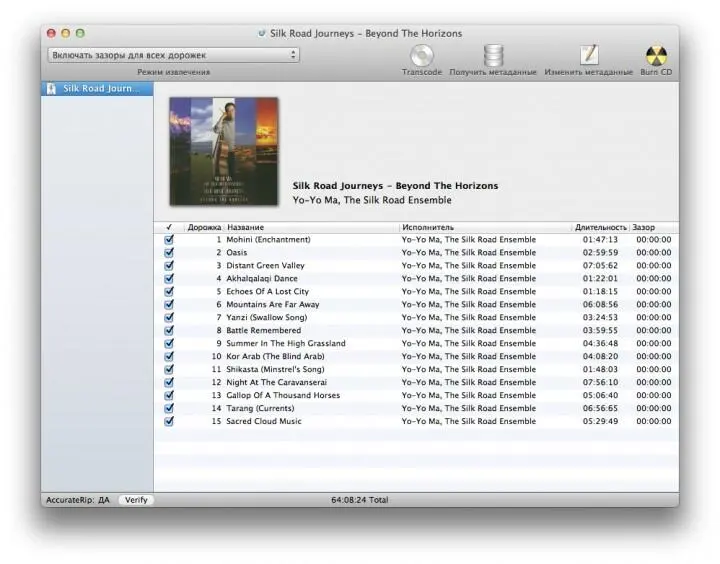
Task: Toggle Night At The Caravanserai checkbox
Action: click(x=169, y=382)
